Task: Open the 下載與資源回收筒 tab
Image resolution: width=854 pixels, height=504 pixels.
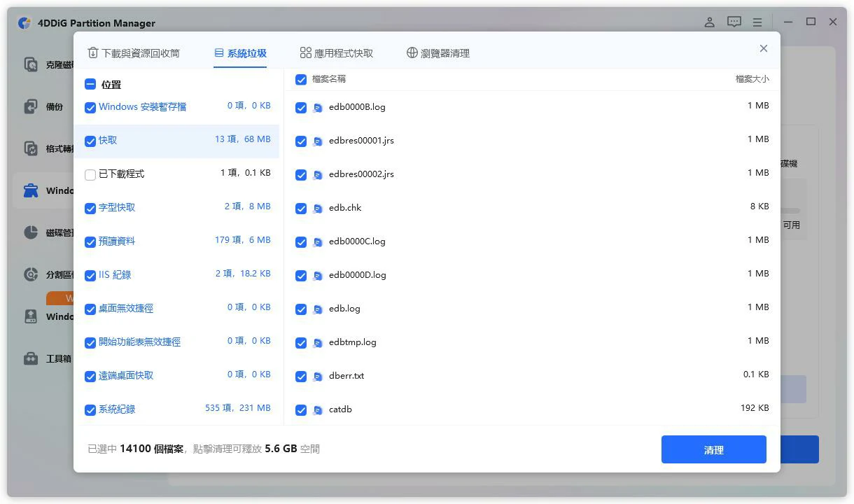Action: click(x=134, y=53)
